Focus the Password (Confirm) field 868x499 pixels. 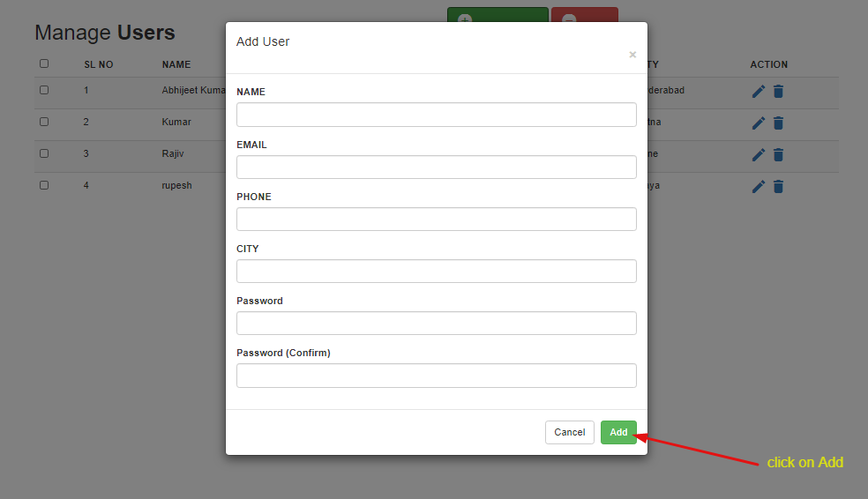437,376
